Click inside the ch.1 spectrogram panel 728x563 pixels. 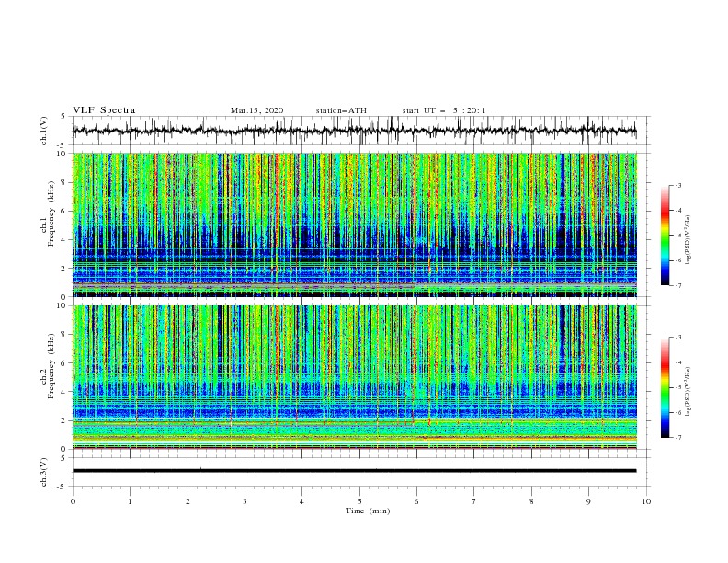pyautogui.click(x=354, y=224)
